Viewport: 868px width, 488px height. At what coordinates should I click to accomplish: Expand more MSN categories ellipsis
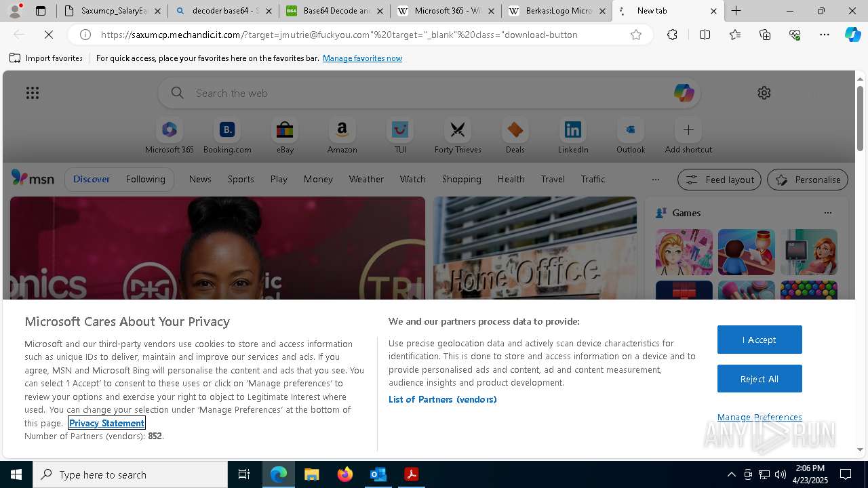655,180
